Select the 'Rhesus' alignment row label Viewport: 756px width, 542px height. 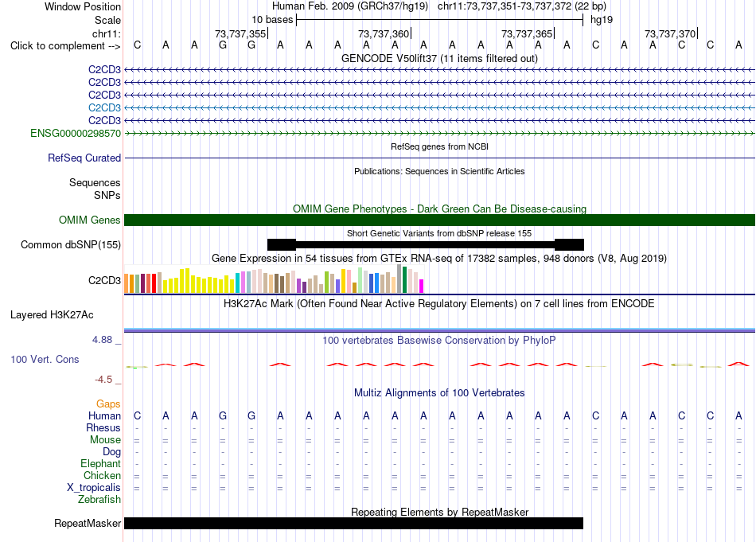(x=103, y=427)
